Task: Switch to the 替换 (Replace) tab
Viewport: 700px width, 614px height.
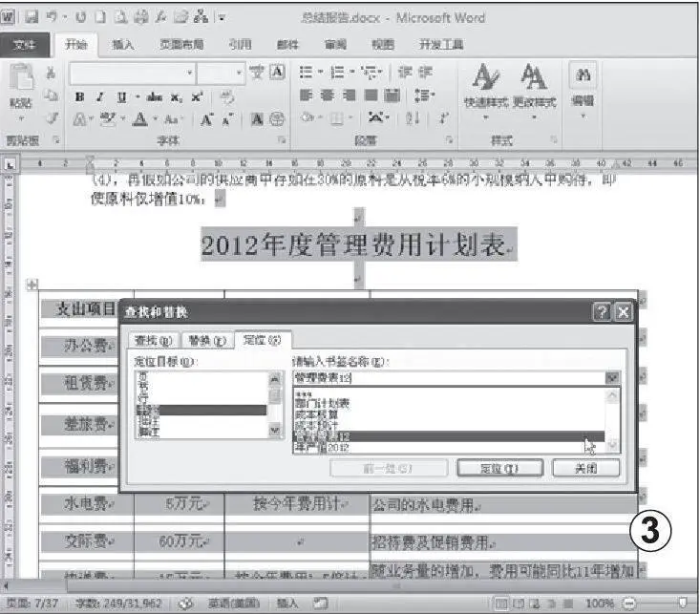Action: coord(206,340)
